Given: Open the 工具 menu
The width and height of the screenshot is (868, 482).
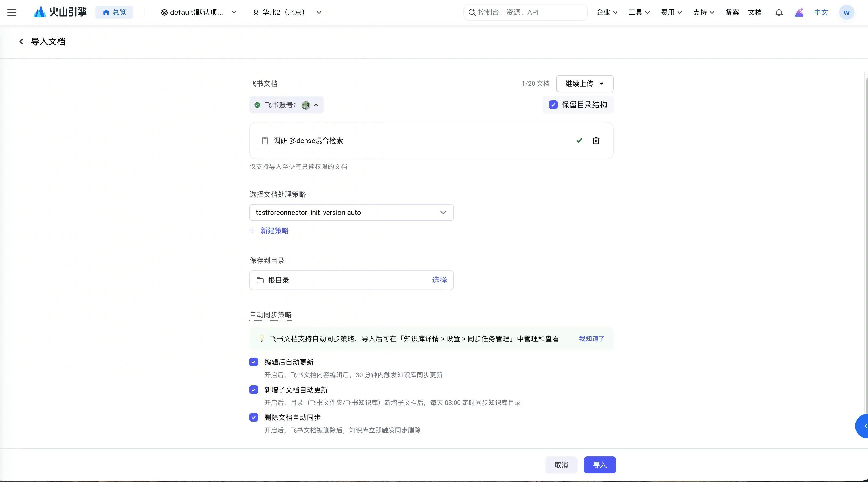Looking at the screenshot, I should click(x=639, y=13).
